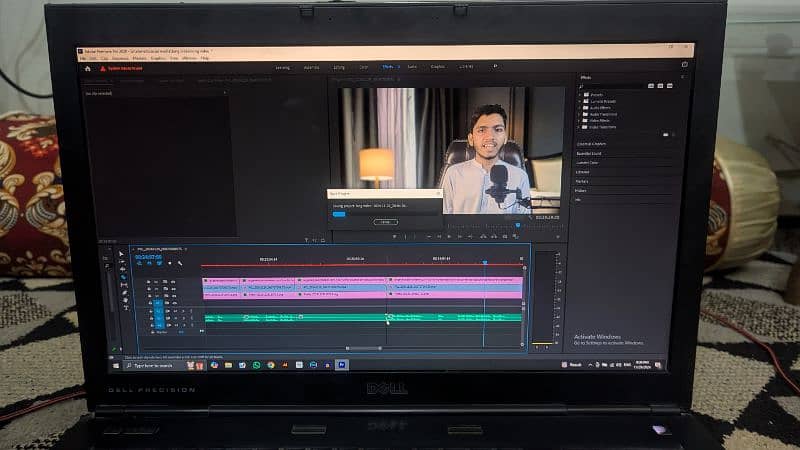Click the Windows Start button
The width and height of the screenshot is (800, 450).
pos(116,365)
